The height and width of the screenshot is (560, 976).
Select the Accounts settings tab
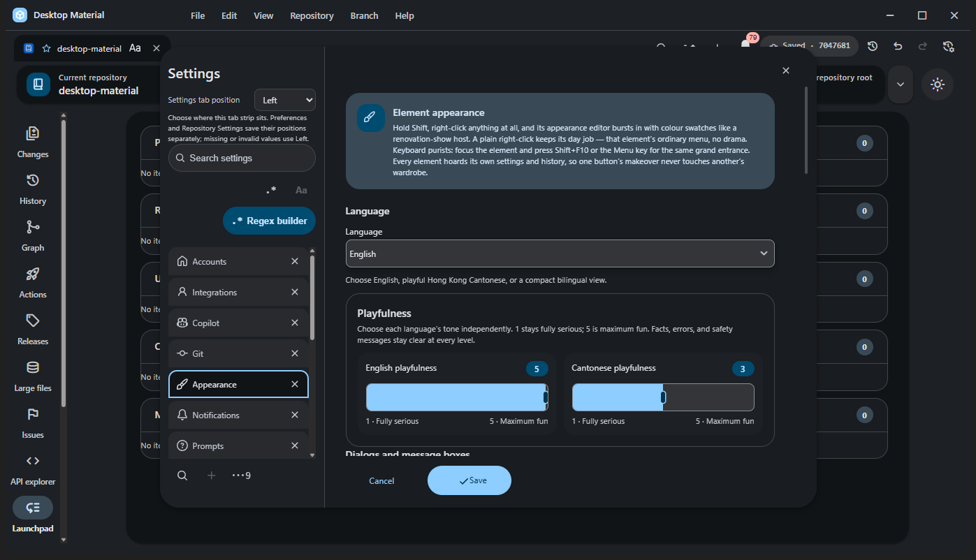[x=238, y=261]
